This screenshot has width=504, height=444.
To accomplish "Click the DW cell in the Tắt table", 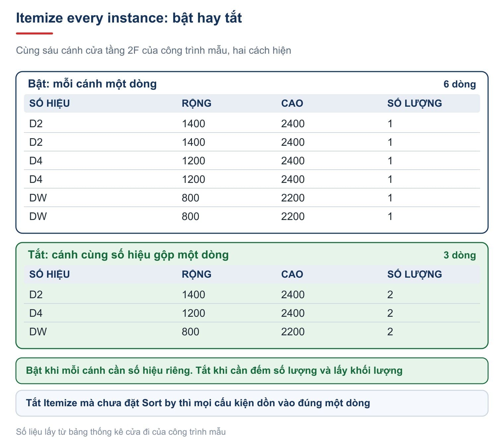I will click(x=38, y=332).
